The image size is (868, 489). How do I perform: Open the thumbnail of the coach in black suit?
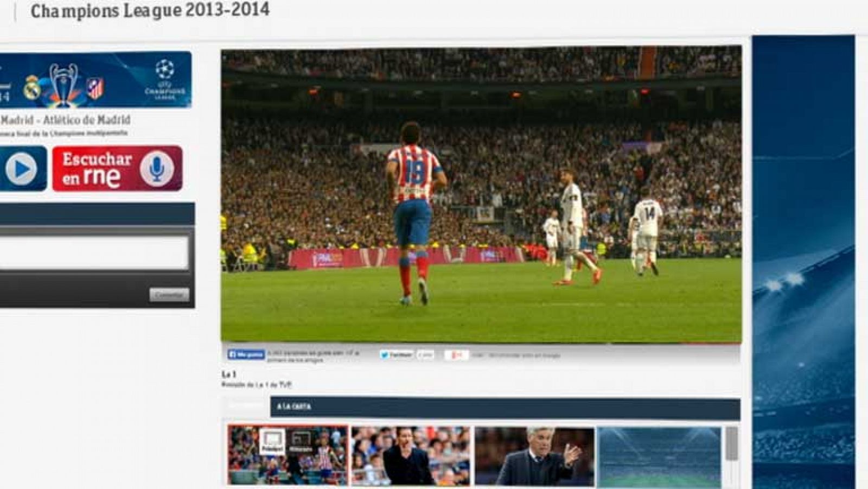tap(411, 456)
